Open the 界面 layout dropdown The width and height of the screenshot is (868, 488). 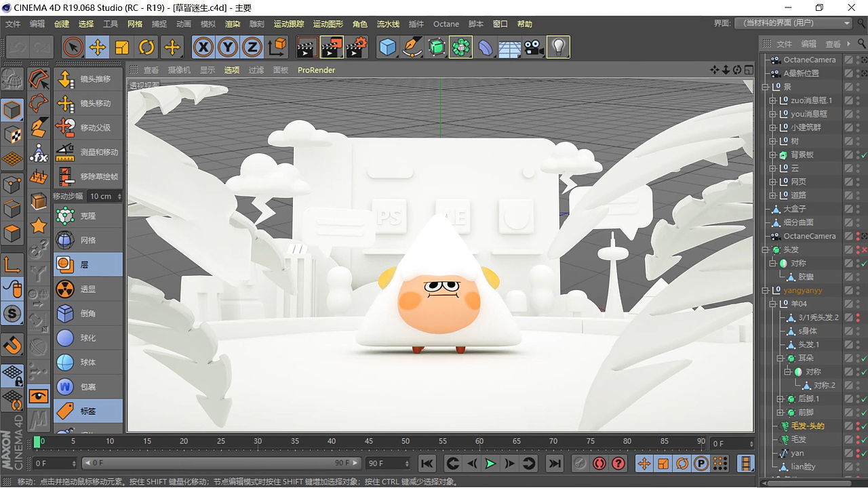point(793,23)
